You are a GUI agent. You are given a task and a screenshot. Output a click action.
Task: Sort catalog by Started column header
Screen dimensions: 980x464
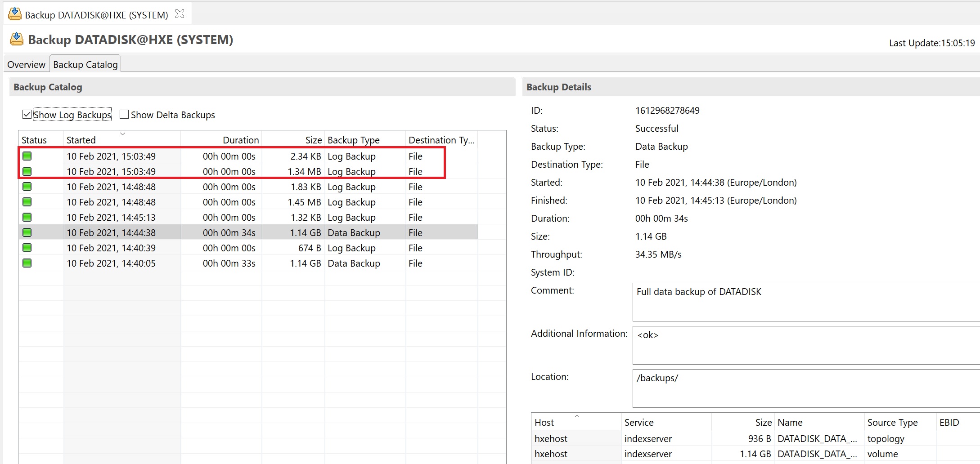pos(122,140)
